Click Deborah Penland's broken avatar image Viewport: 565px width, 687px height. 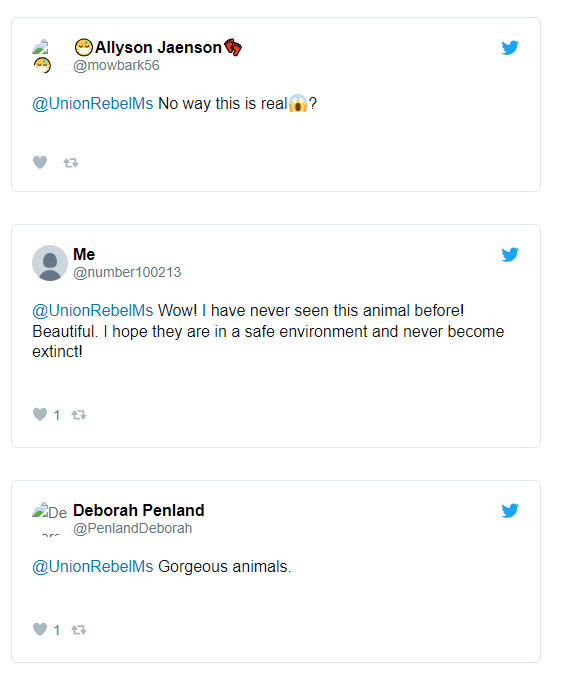49,519
